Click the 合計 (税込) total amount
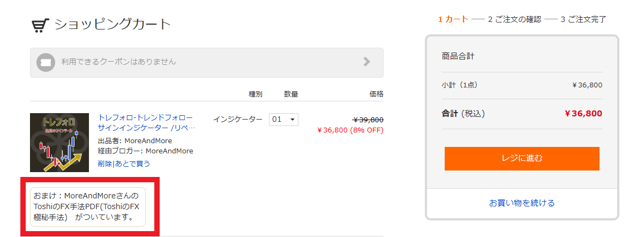Viewport: 644px width, 237px height. [x=583, y=114]
